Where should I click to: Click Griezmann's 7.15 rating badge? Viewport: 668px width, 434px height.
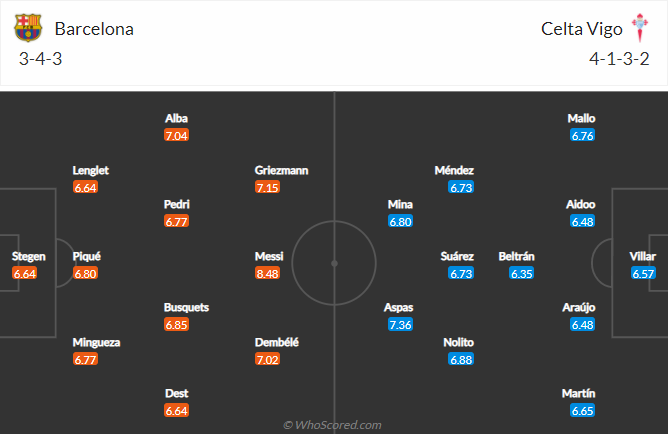[x=267, y=187]
